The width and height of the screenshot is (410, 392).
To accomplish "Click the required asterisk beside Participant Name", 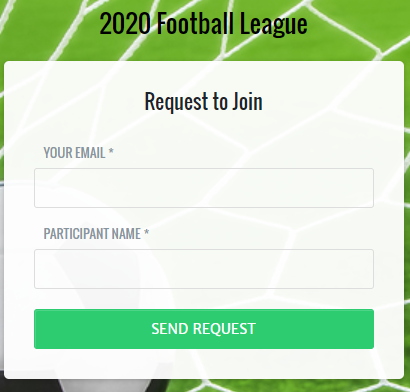I will coord(146,233).
